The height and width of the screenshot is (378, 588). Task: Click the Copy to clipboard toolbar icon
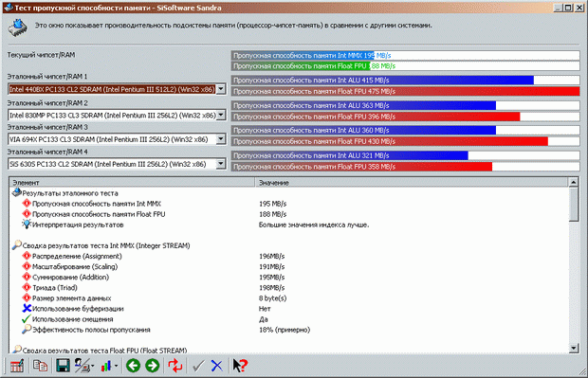(x=40, y=366)
